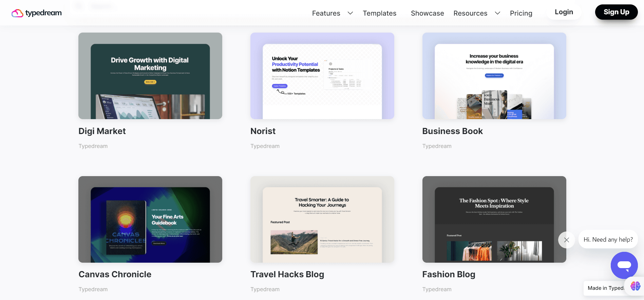Navigate to the Pricing page

[x=521, y=13]
